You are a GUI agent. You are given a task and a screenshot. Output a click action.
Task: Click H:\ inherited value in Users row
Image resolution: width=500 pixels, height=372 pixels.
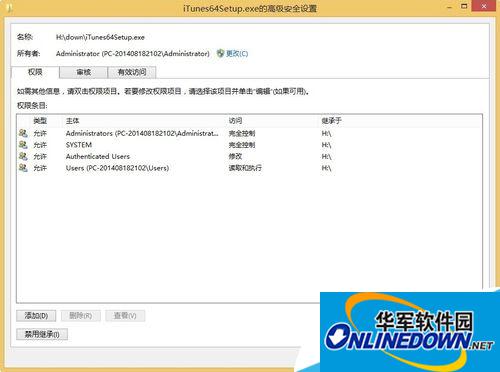[x=326, y=168]
